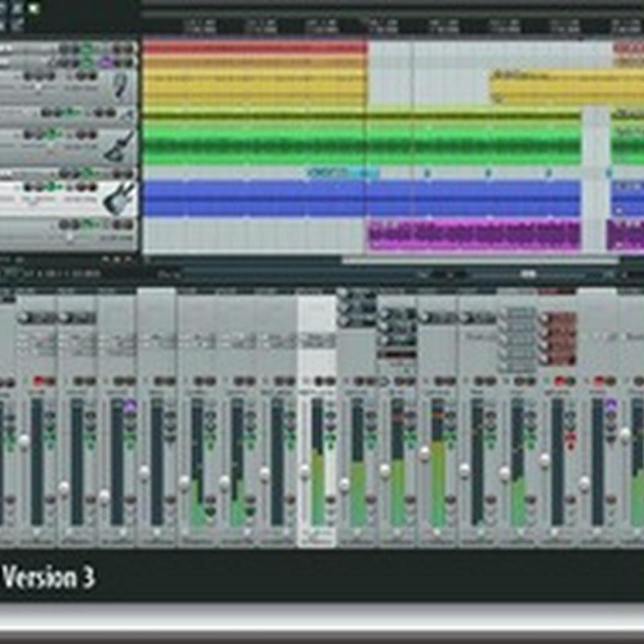Click the volume fader of the bottom track in track panel
The width and height of the screenshot is (644, 644).
(70, 237)
